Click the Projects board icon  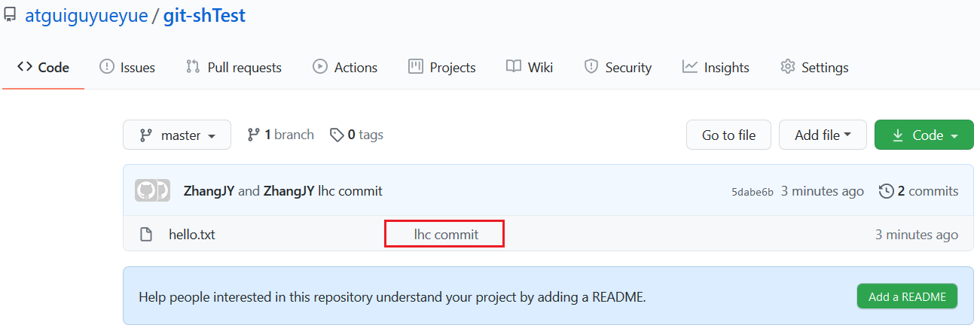click(415, 67)
